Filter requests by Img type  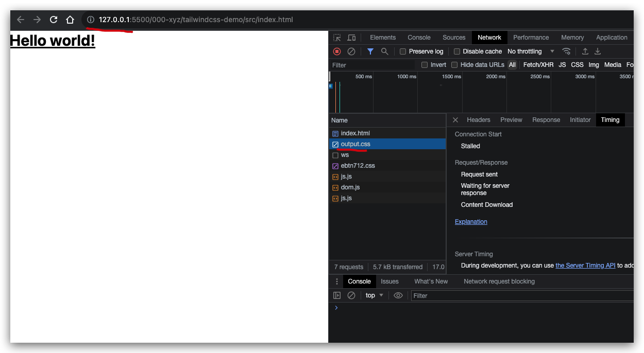594,65
